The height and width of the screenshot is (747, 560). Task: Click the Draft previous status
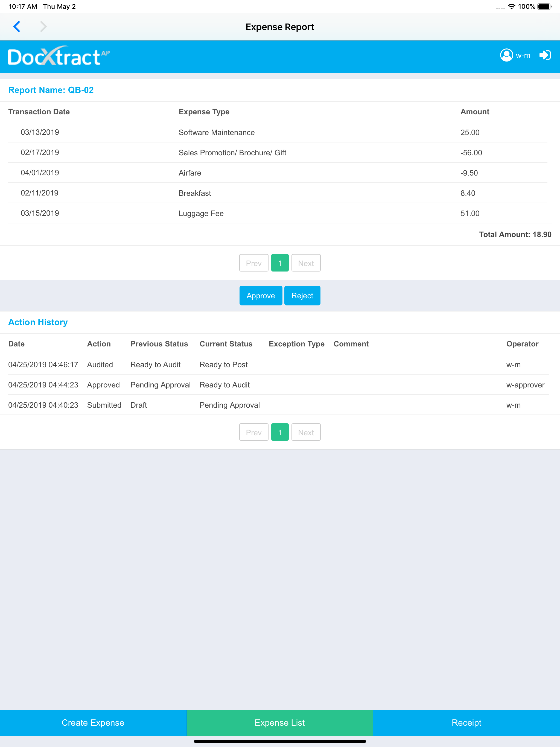[138, 405]
